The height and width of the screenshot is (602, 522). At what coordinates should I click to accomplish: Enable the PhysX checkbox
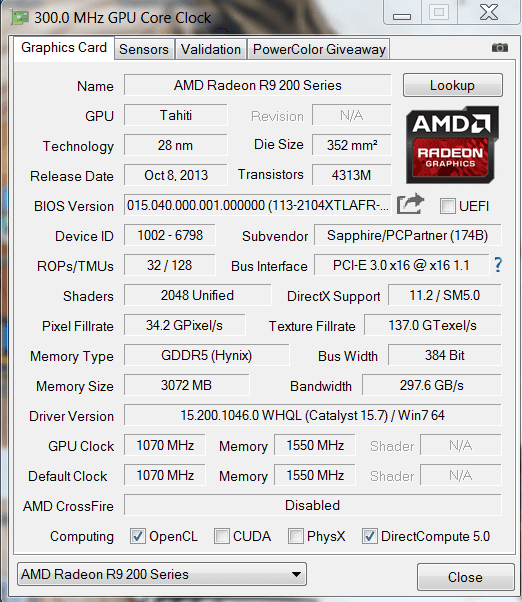point(296,536)
